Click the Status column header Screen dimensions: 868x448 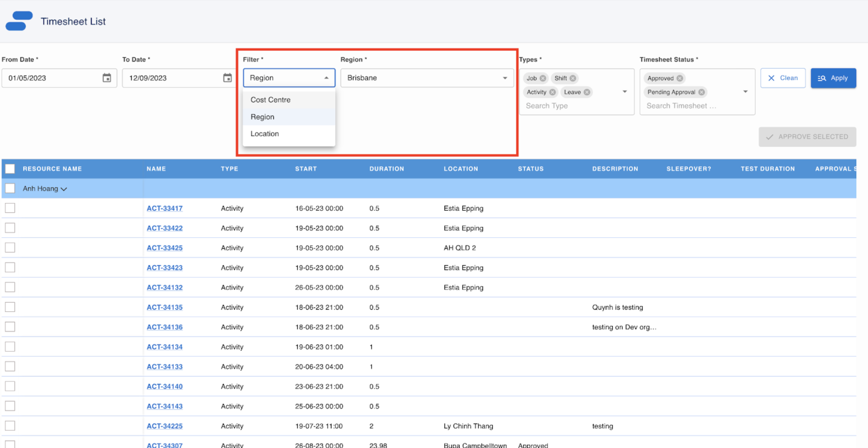[531, 169]
